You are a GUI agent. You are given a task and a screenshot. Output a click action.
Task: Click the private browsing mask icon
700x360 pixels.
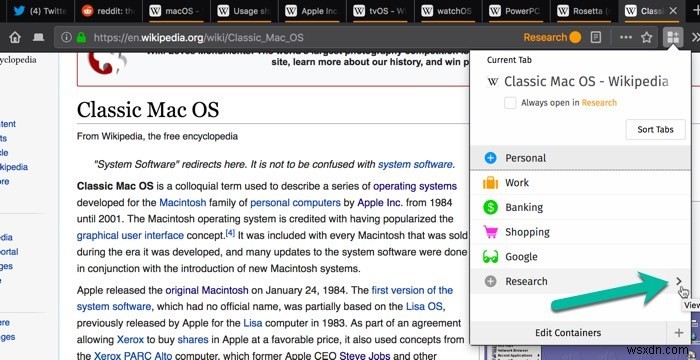(x=39, y=38)
